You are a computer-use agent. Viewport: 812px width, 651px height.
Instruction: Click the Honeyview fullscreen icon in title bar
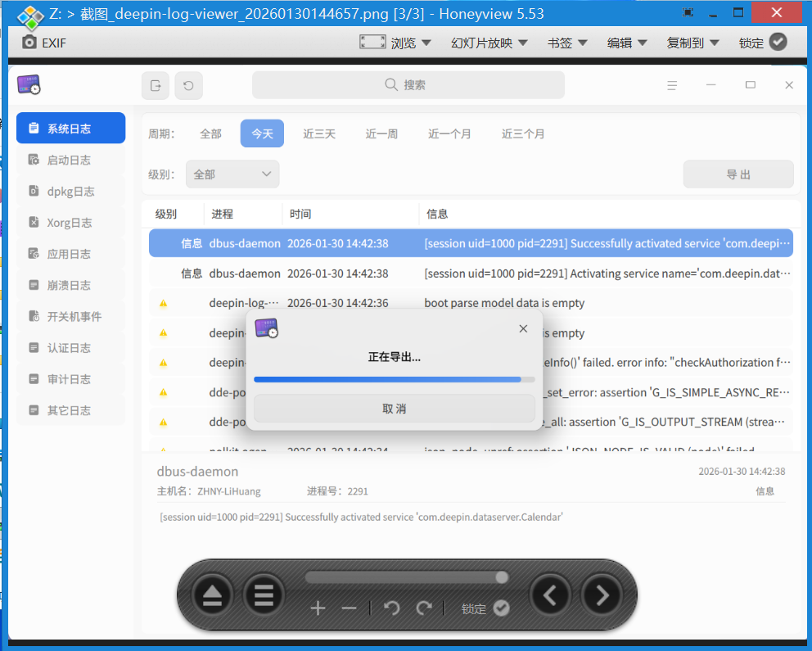tap(688, 13)
